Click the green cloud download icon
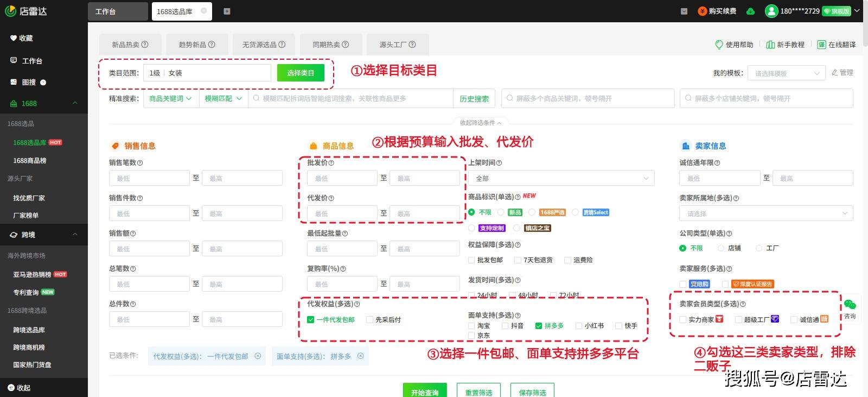This screenshot has width=868, height=397. [751, 11]
